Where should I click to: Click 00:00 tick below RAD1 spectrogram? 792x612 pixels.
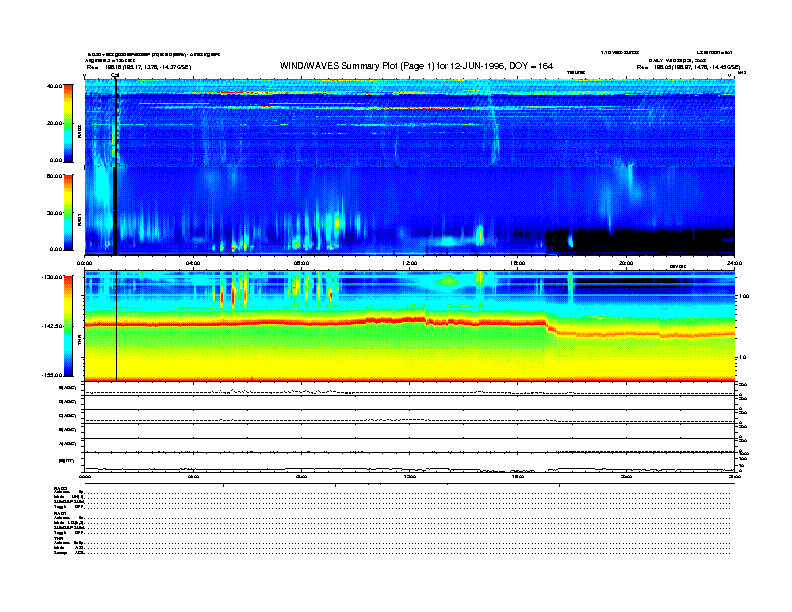coord(84,263)
